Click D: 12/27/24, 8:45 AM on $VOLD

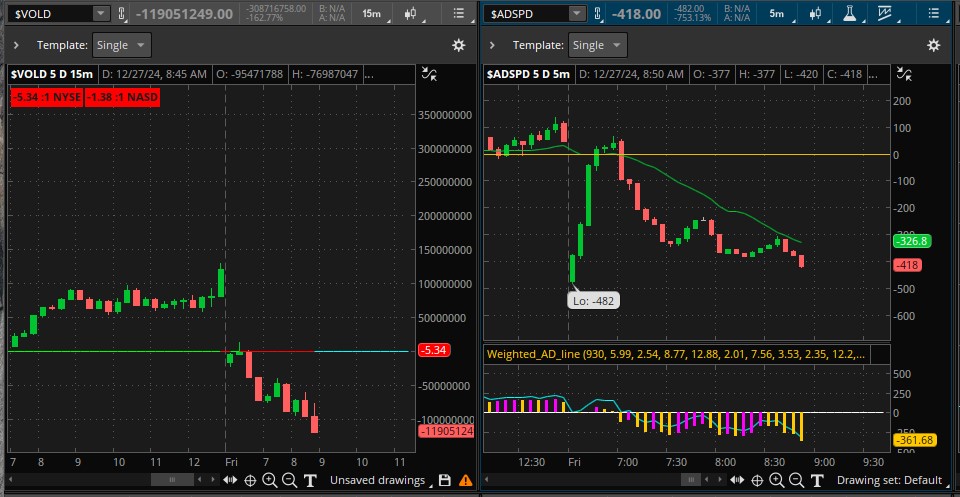coord(154,75)
